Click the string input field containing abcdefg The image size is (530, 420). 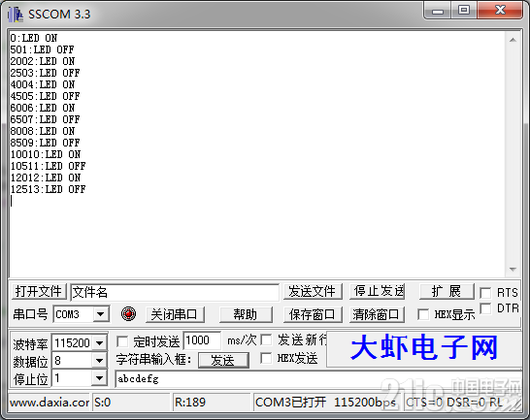(x=317, y=379)
